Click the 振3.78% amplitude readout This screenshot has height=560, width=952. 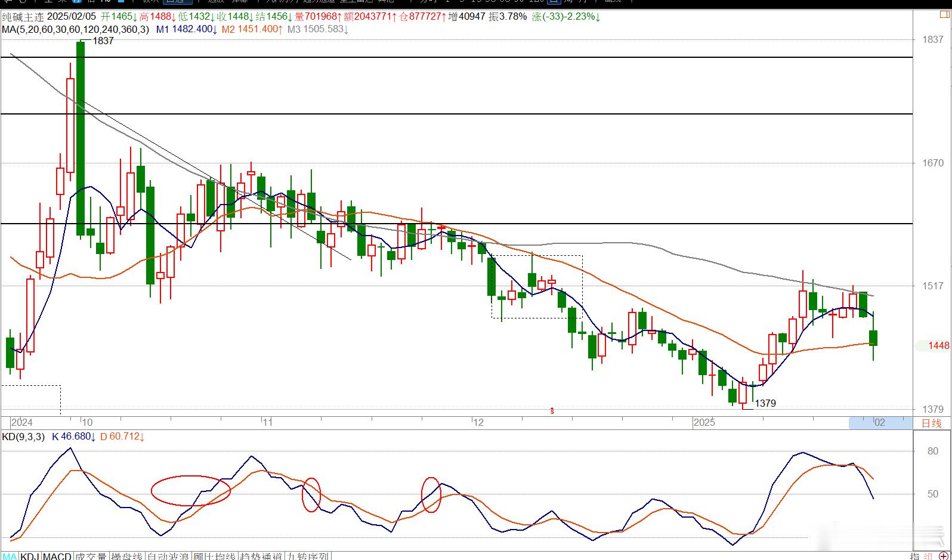tap(508, 17)
